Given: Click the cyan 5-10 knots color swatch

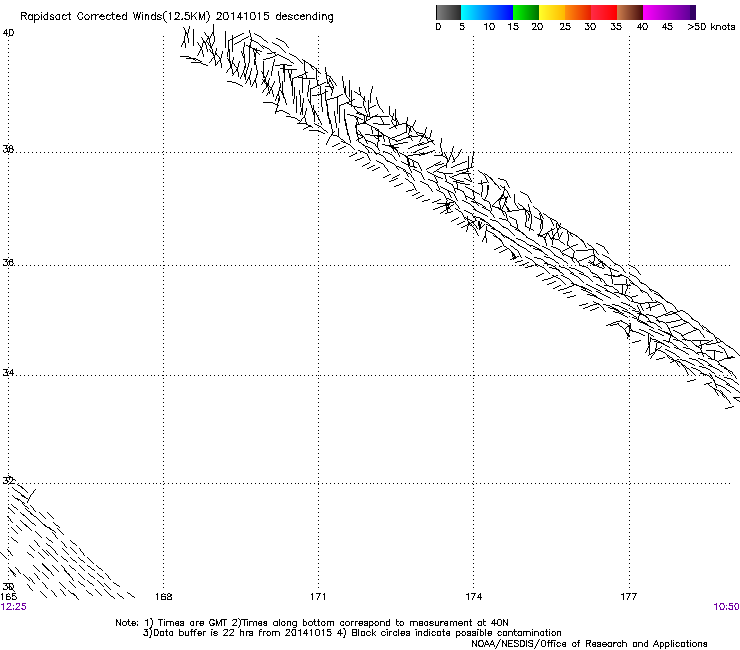Looking at the screenshot, I should 474,12.
